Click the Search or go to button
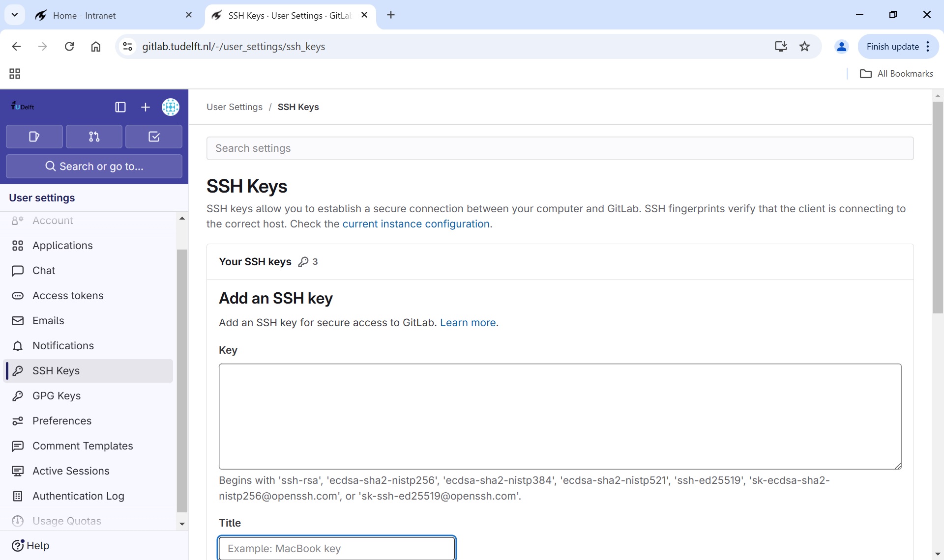This screenshot has height=560, width=944. [x=94, y=167]
